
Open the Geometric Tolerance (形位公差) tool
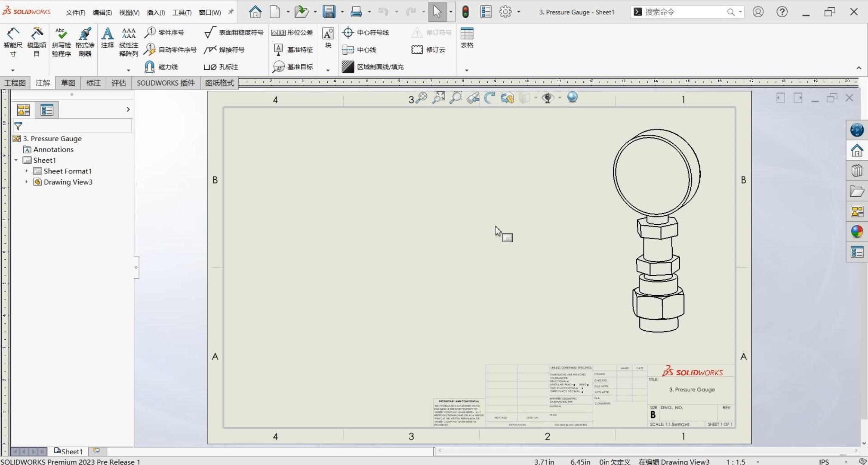pos(292,32)
